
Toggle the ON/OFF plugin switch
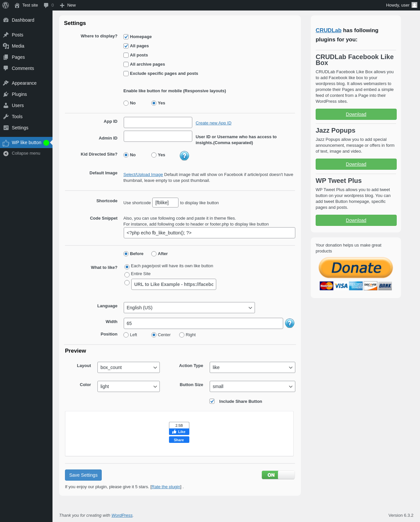[x=278, y=475]
